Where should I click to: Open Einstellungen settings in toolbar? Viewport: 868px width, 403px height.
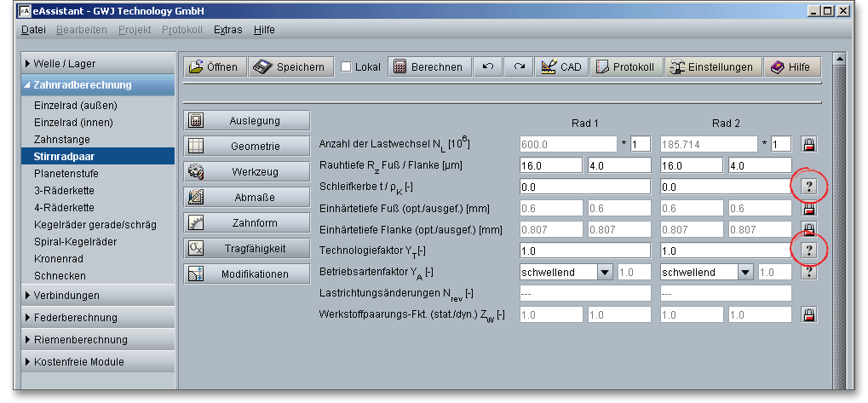[x=712, y=67]
